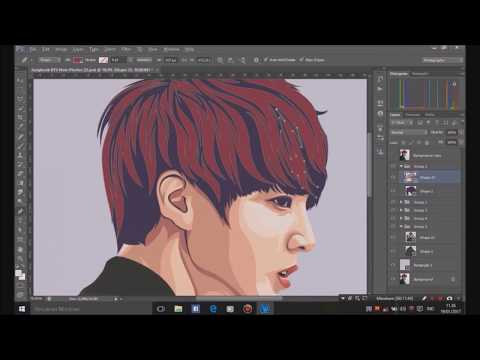The width and height of the screenshot is (480, 360).
Task: Select the Blur tool
Action: coord(20,193)
